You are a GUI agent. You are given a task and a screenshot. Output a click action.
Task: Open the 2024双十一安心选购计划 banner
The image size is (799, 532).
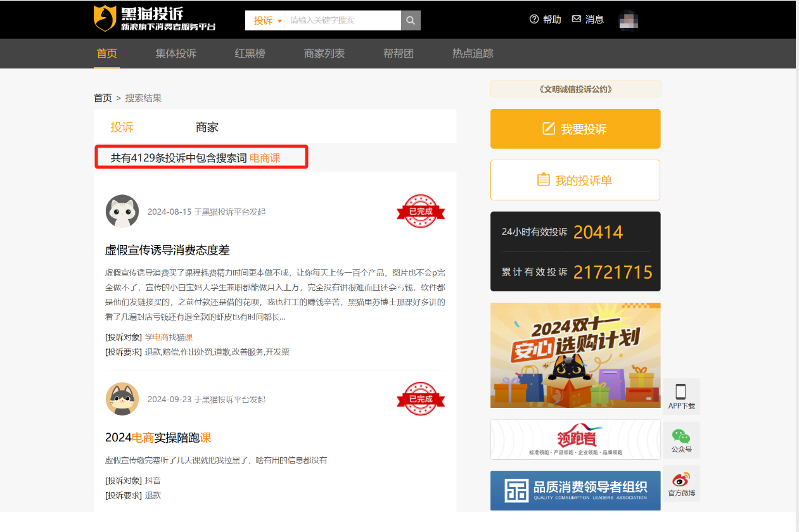click(575, 355)
